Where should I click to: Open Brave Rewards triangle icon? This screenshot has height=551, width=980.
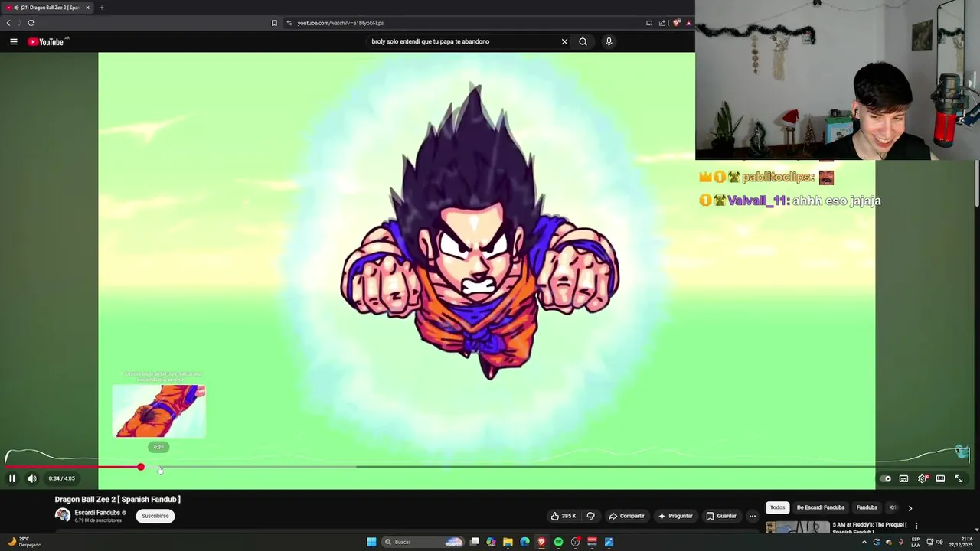(x=688, y=23)
